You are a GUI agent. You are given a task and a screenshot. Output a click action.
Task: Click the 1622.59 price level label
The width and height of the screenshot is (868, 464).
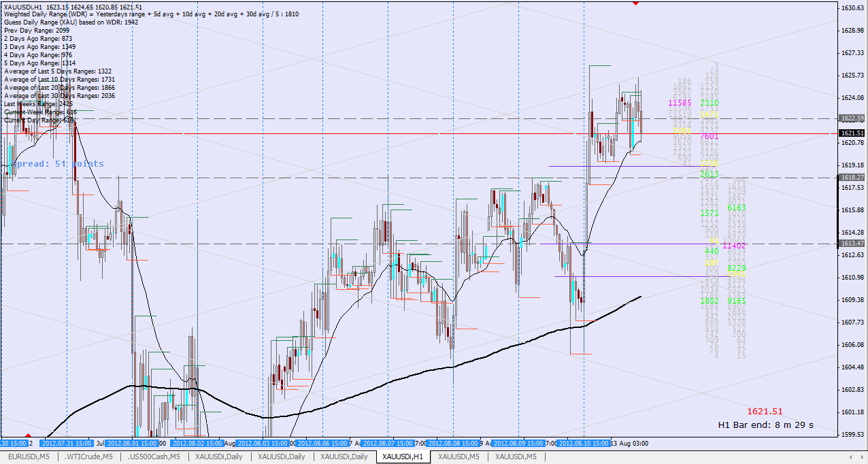coord(852,118)
